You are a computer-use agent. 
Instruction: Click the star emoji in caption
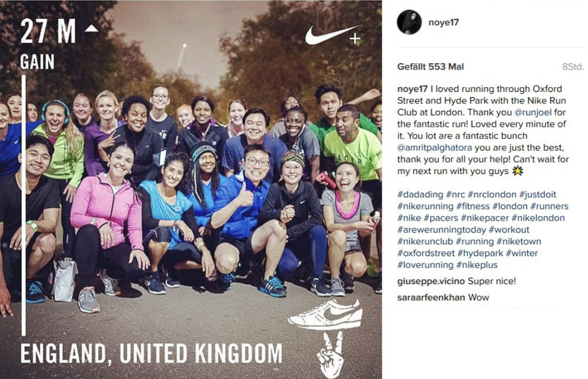click(x=518, y=171)
